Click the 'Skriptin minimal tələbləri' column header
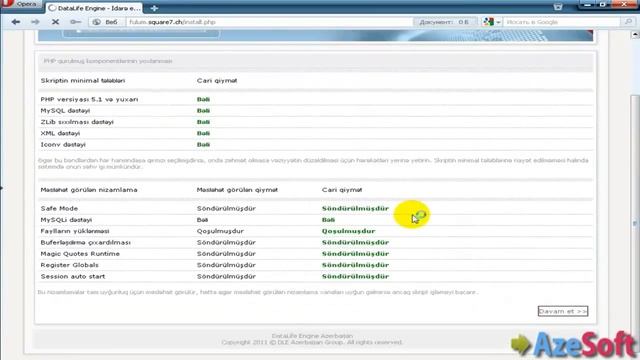This screenshot has width=640, height=360. point(83,80)
